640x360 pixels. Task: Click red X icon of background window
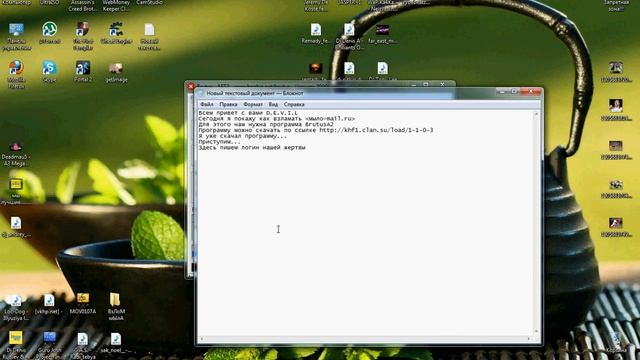pyautogui.click(x=191, y=86)
